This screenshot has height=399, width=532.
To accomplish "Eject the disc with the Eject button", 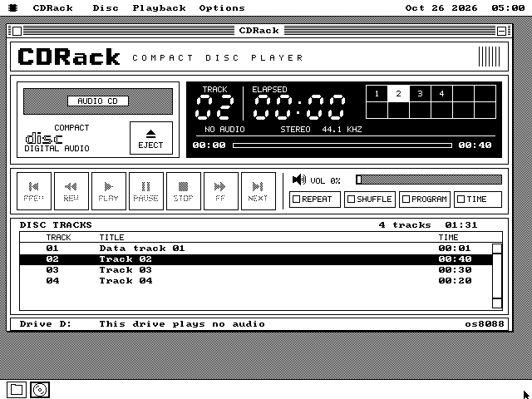I will [151, 138].
